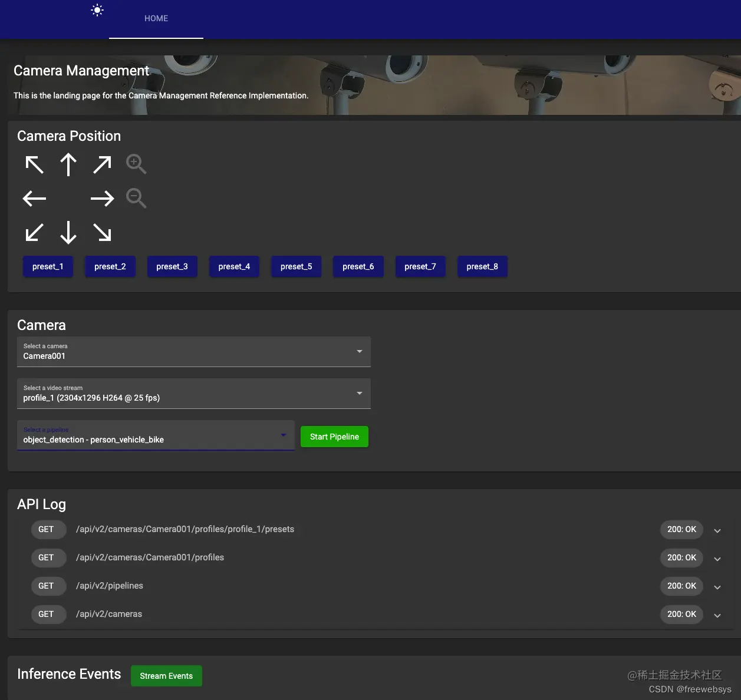Screen dimensions: 741x700
Task: Click the Inference Events heading
Action: [x=69, y=674]
